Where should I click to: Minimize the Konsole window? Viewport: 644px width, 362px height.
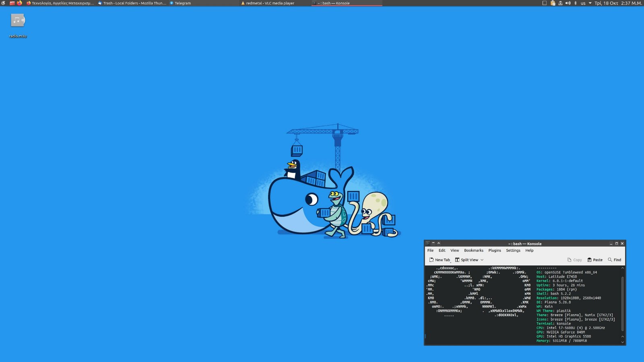click(x=611, y=243)
